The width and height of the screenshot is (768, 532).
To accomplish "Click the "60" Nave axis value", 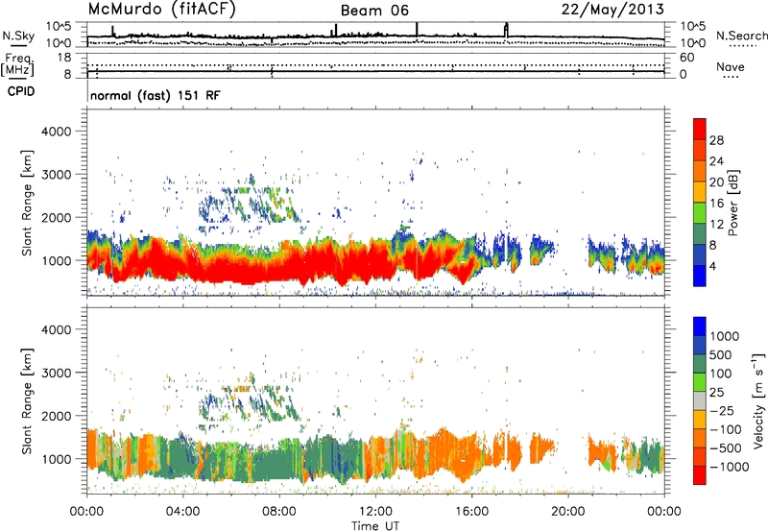I will (687, 58).
